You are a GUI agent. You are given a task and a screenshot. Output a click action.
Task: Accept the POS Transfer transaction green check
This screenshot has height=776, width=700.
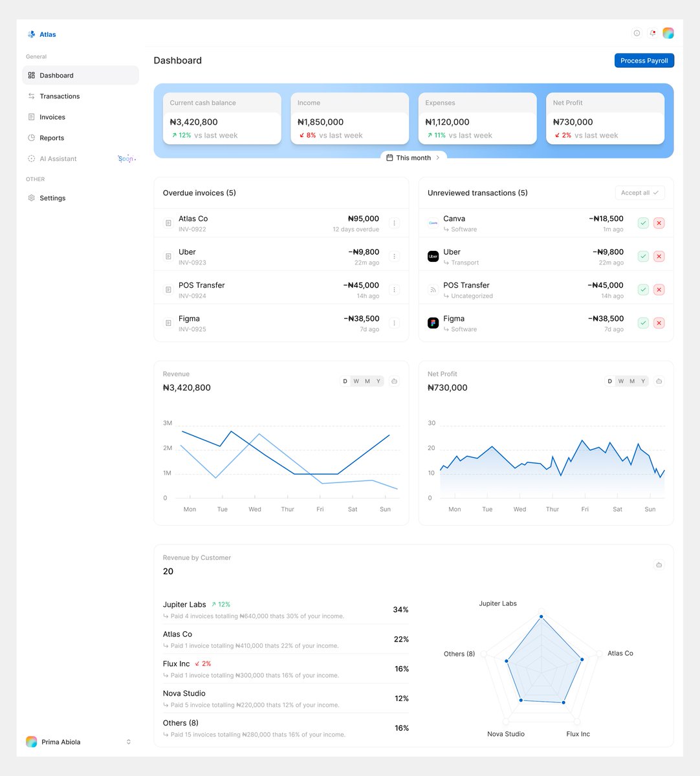(x=643, y=290)
